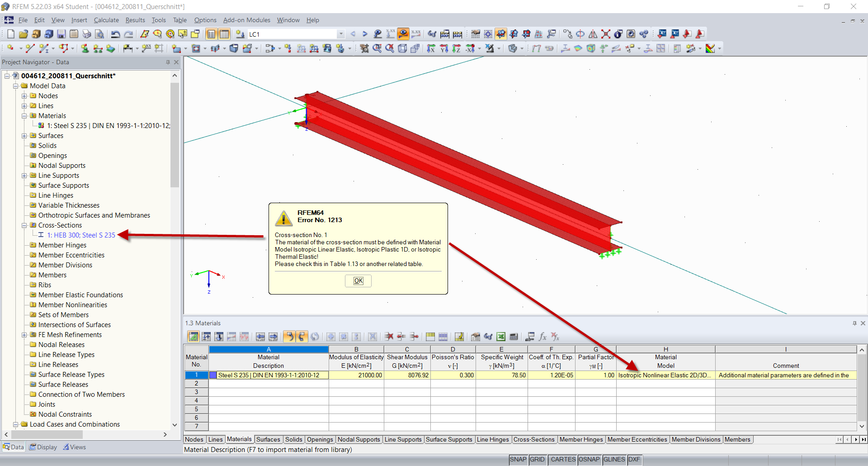Open the LC1 load case dropdown
Viewport: 868px width, 466px height.
coord(341,34)
